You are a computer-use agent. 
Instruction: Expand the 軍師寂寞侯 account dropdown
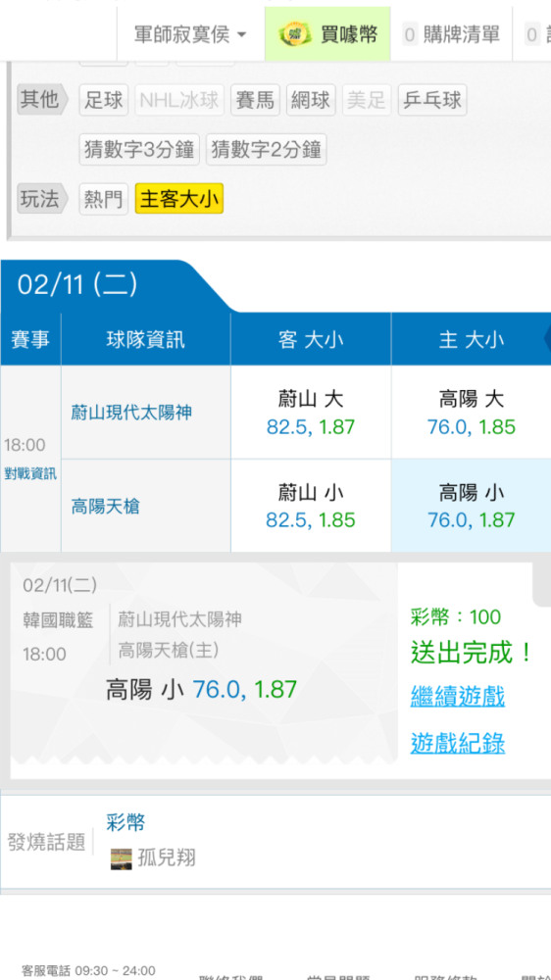191,34
